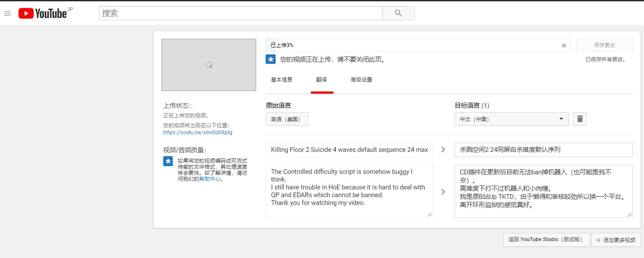The height and width of the screenshot is (258, 644).
Task: Click the upload progress bar
Action: click(x=415, y=45)
